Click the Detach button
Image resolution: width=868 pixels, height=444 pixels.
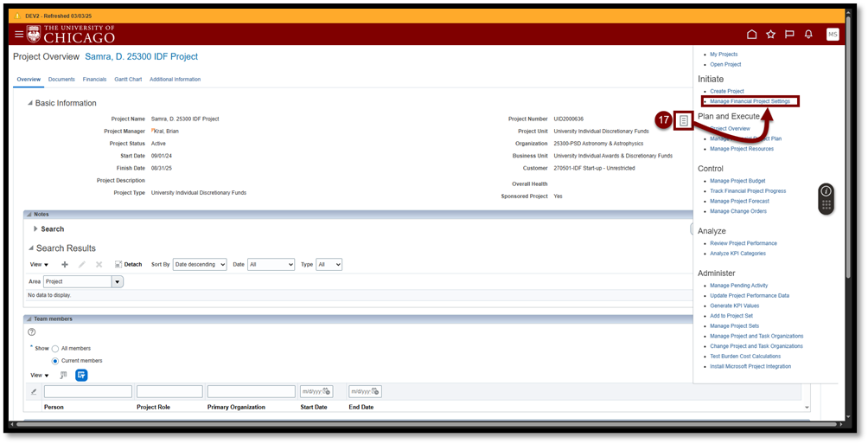pos(128,265)
